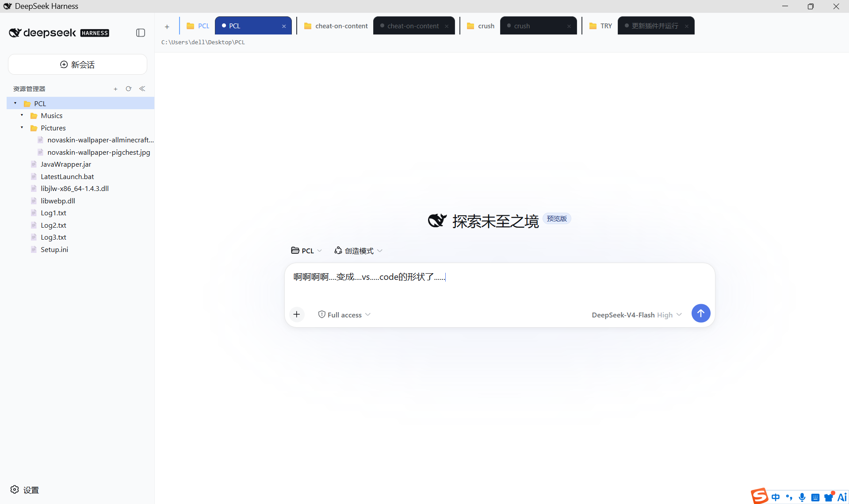Add attachment with plus button in input box
Screen dimensions: 849x504
tap(297, 314)
